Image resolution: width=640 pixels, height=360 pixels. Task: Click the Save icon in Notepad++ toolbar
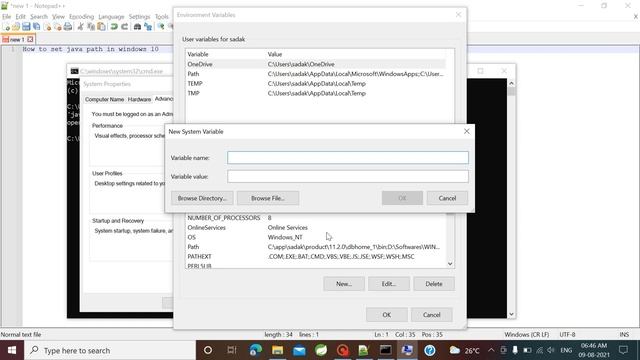(26, 27)
